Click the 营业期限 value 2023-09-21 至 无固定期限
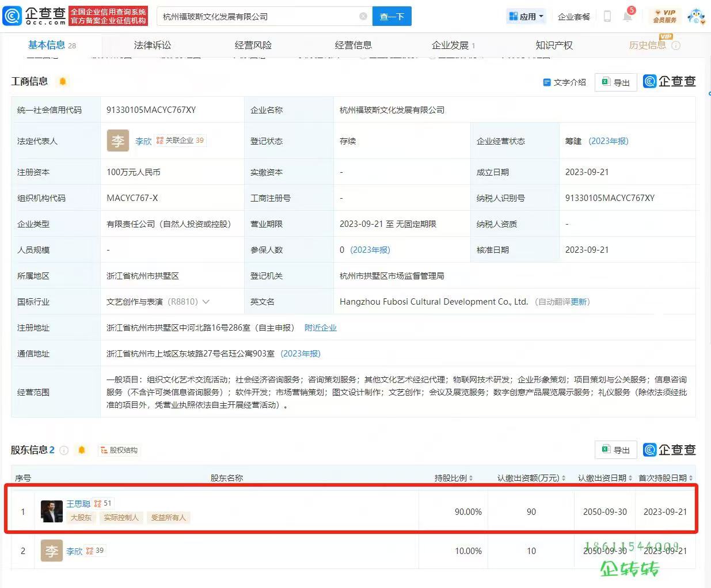Image resolution: width=711 pixels, height=588 pixels. tap(388, 224)
